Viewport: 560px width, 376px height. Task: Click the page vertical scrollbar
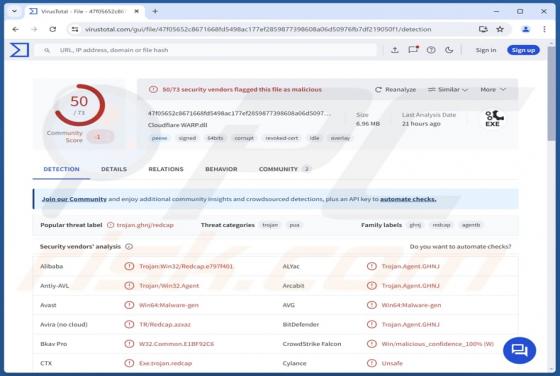pyautogui.click(x=551, y=207)
